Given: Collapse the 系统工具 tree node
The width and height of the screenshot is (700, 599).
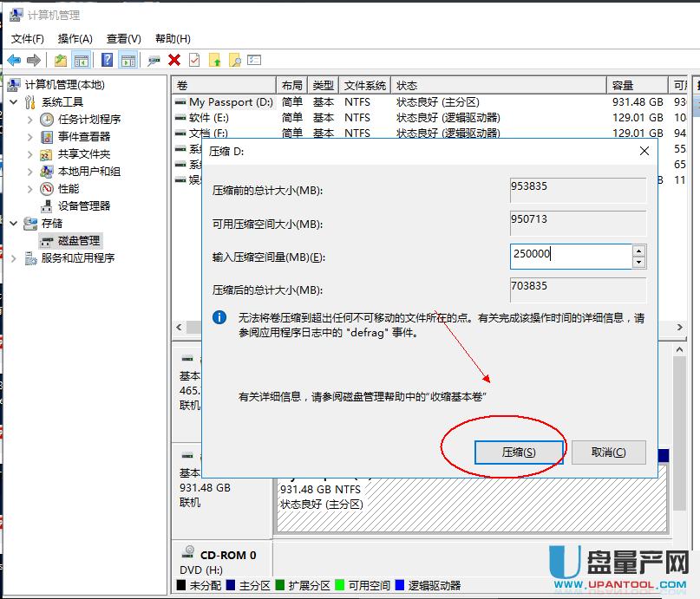Looking at the screenshot, I should 14,102.
